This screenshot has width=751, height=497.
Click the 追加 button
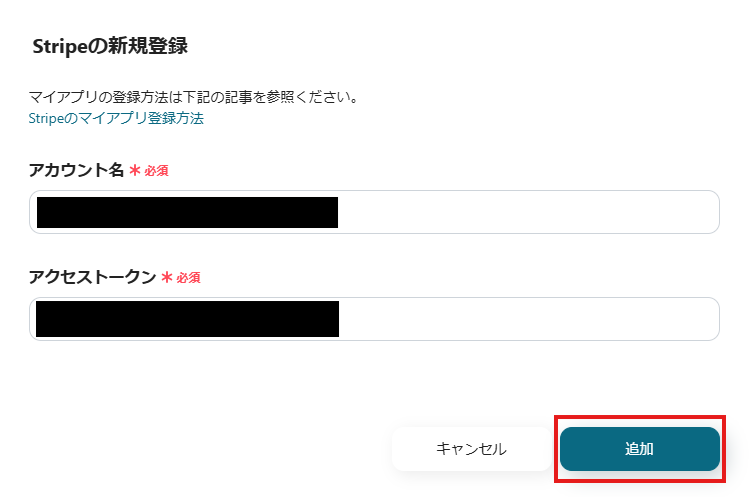pos(639,449)
